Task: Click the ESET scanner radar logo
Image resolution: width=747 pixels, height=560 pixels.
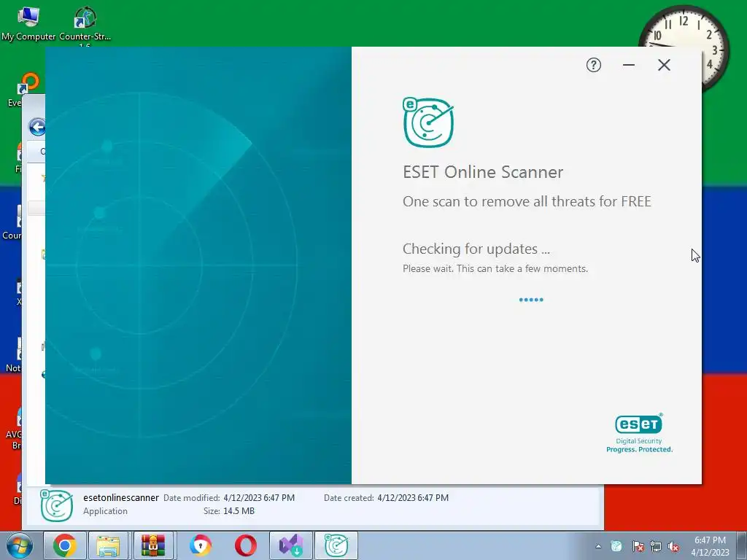Action: [427, 122]
